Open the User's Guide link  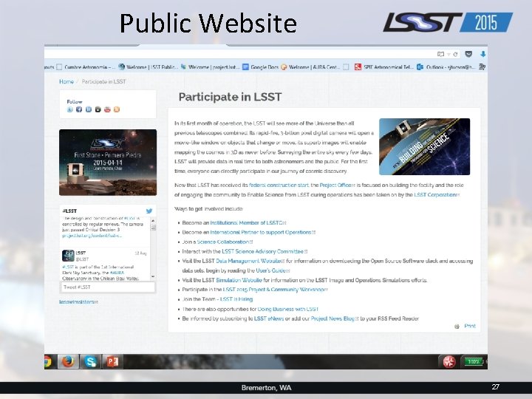273,270
